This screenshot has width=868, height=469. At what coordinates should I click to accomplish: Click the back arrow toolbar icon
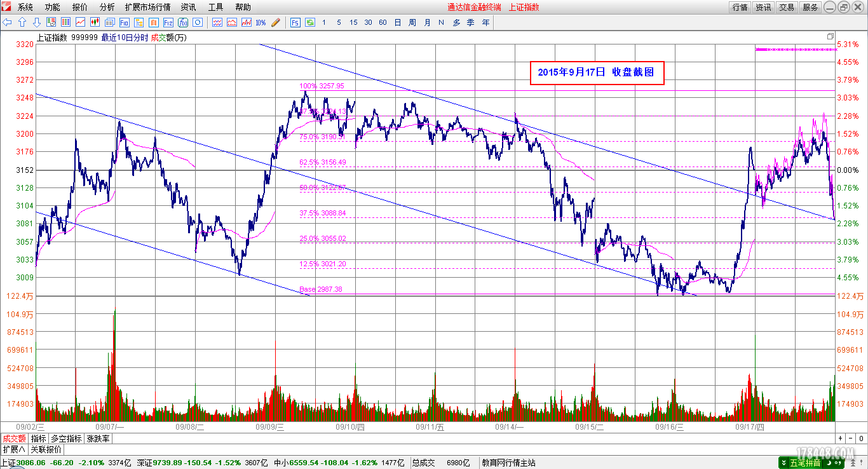point(7,22)
